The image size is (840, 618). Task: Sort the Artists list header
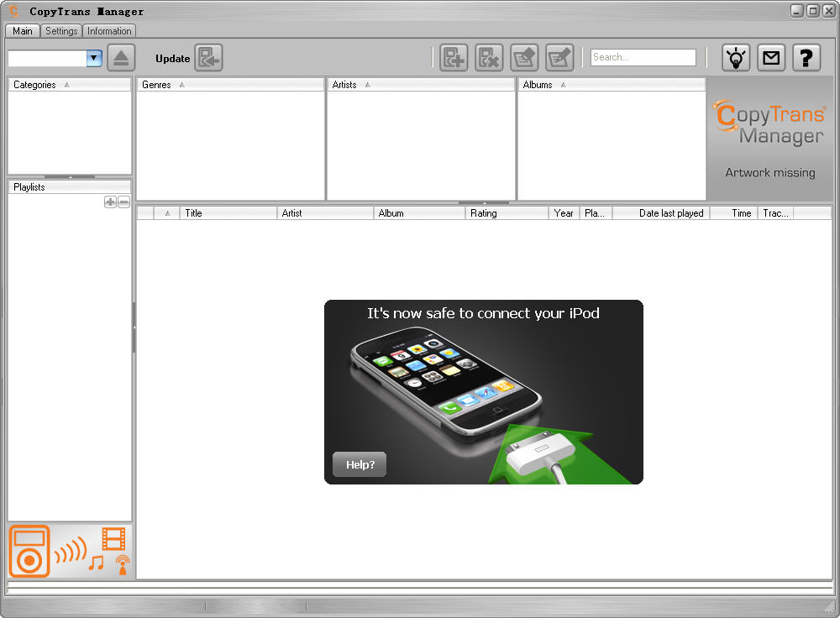[x=421, y=85]
